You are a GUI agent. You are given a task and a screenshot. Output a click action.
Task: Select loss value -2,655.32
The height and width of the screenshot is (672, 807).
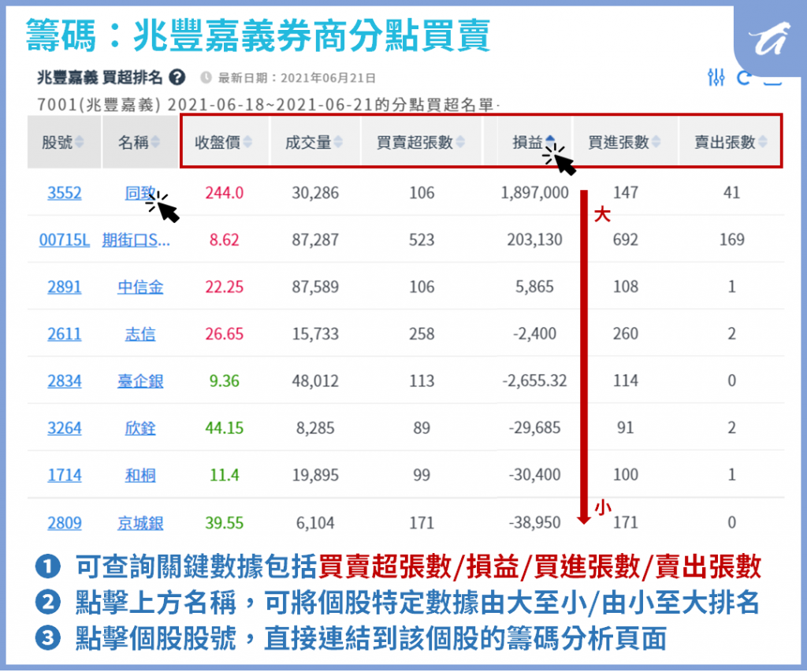[535, 381]
